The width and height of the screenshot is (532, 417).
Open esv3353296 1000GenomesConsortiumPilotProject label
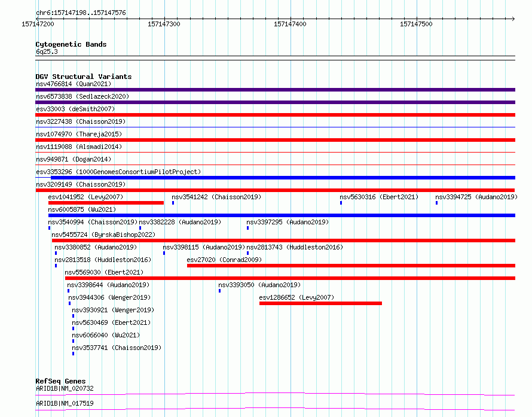point(118,172)
